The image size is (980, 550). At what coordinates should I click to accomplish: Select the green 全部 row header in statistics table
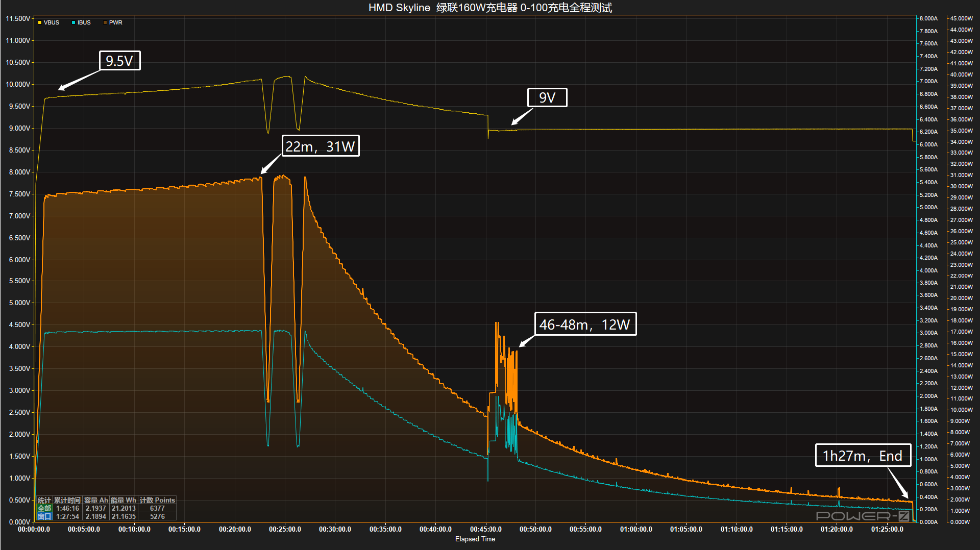[x=44, y=508]
